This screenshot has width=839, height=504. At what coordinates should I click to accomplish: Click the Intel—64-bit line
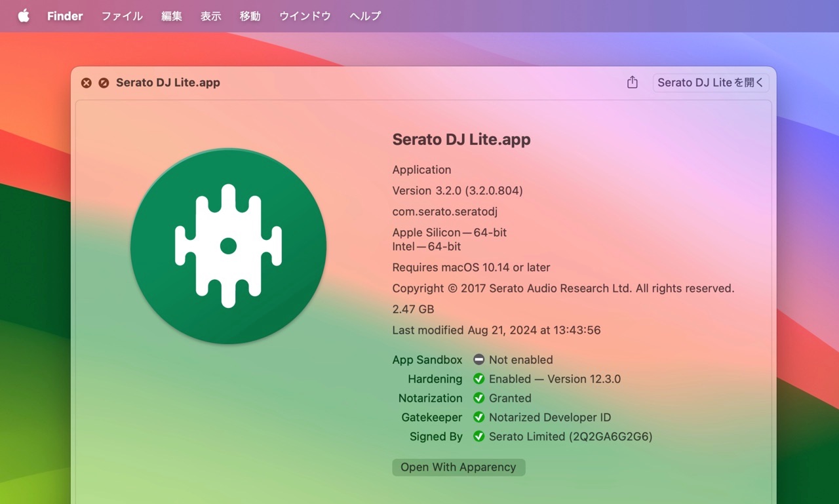pyautogui.click(x=427, y=246)
